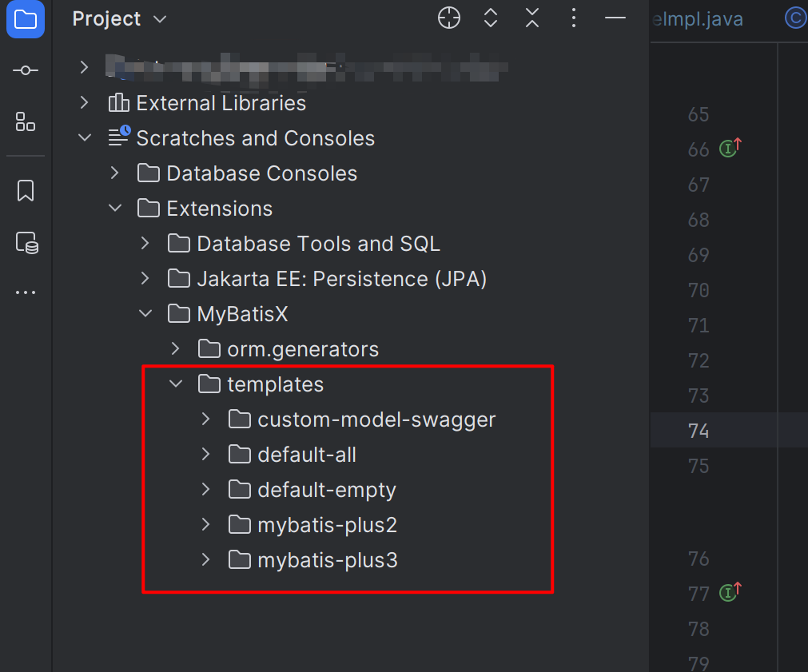
Task: Hide the Project panel with minimize icon
Action: click(x=615, y=18)
